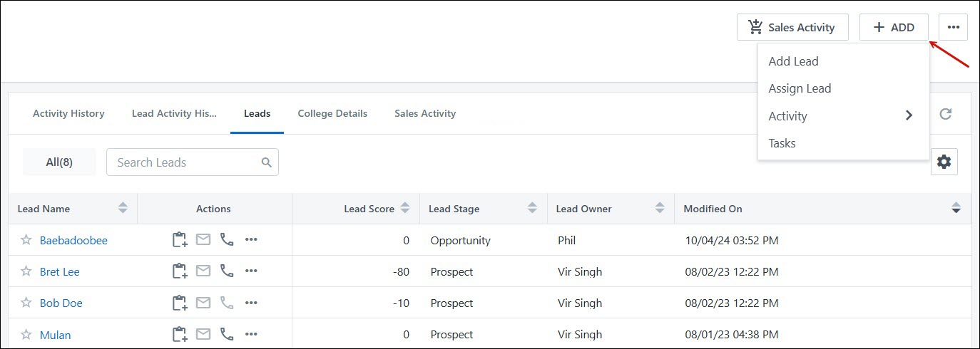Click the email icon for Bret Lee
The image size is (980, 349).
(x=203, y=271)
